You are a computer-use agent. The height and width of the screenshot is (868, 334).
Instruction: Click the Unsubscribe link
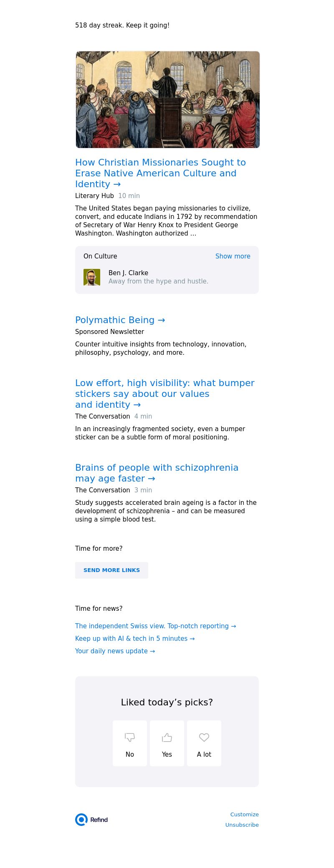[x=242, y=825]
